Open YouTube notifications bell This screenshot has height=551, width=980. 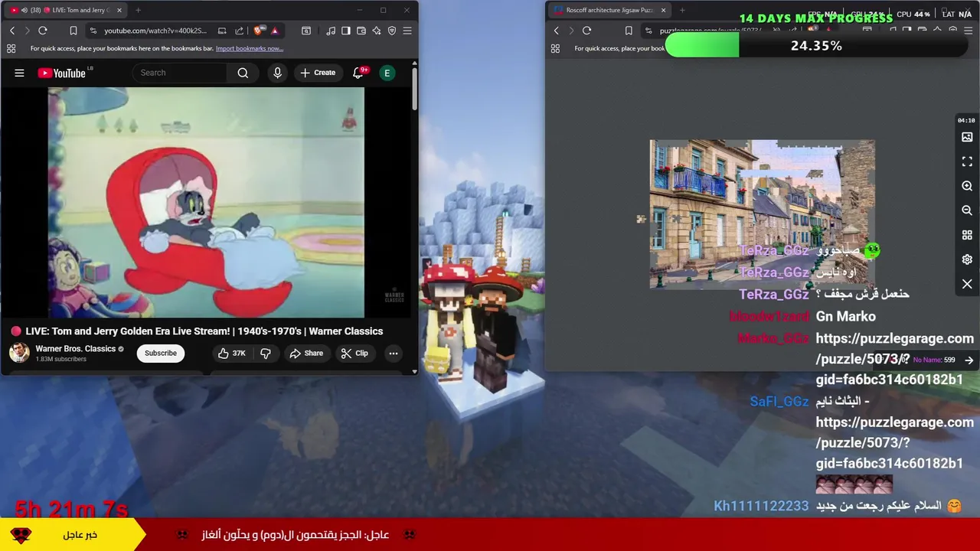358,73
